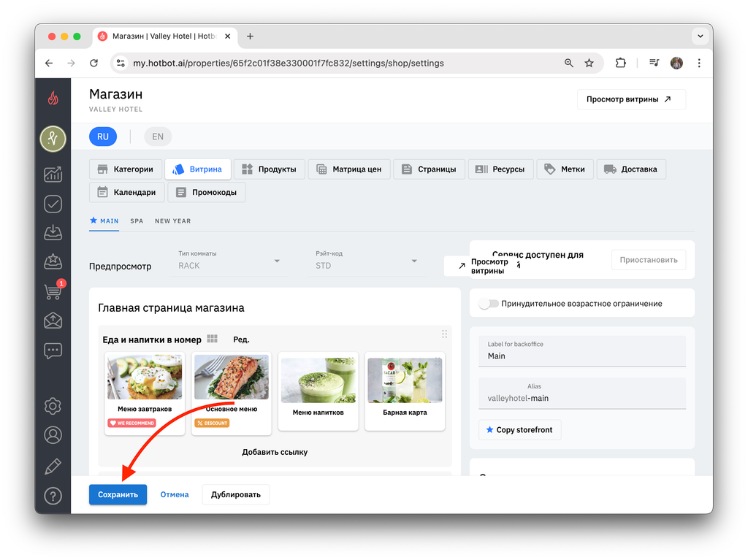Open the help question mark icon
Viewport: 748px width, 560px height.
[53, 496]
